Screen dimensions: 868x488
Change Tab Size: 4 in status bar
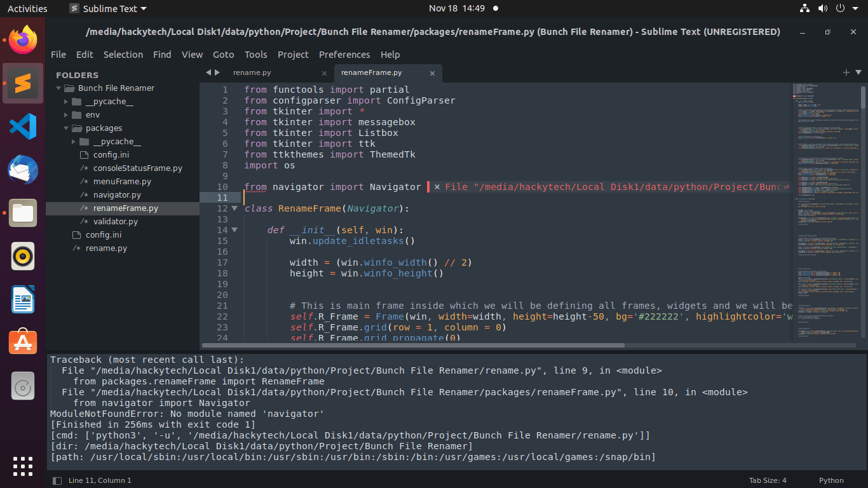[768, 480]
